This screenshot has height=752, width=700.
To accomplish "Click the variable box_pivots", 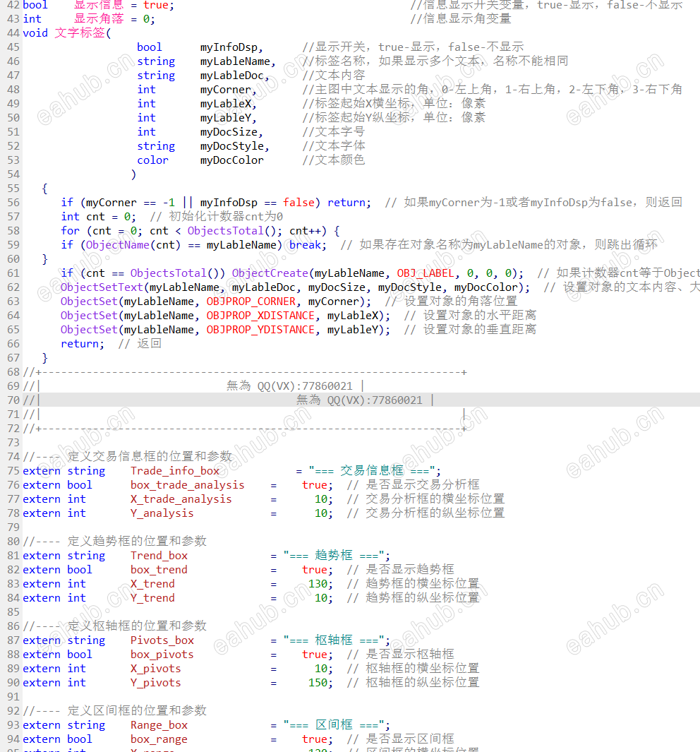I will pyautogui.click(x=162, y=654).
